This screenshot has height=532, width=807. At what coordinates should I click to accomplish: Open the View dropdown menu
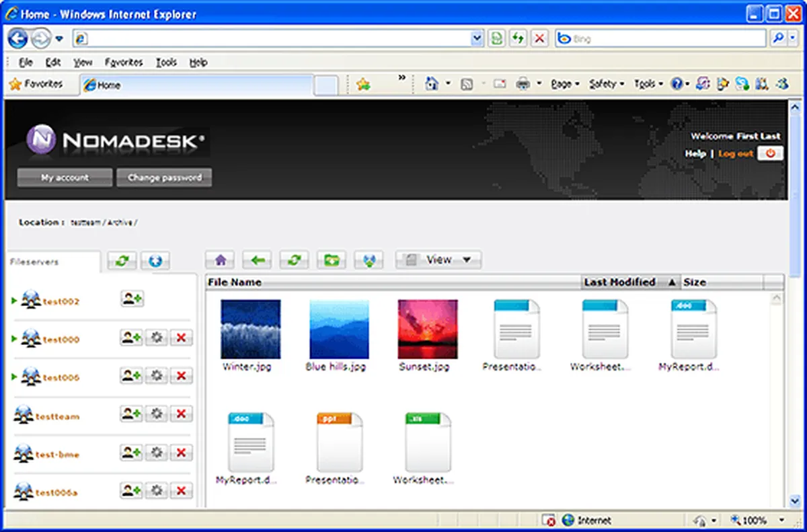438,260
